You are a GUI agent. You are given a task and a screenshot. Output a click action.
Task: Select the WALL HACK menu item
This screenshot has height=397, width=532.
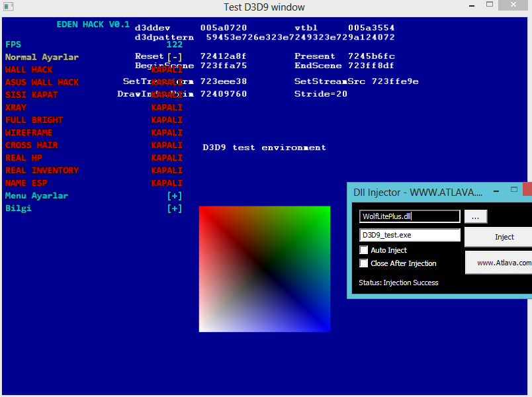(29, 69)
